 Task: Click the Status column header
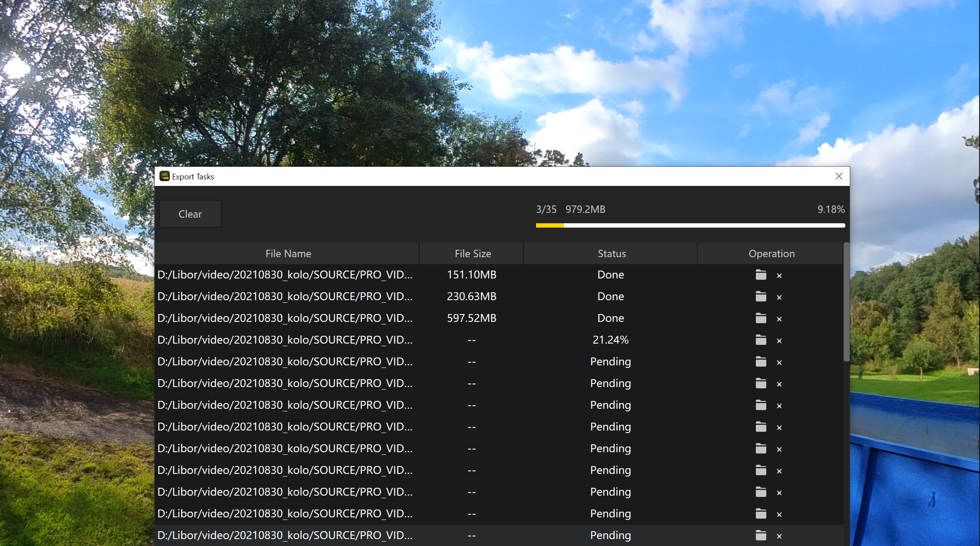point(611,254)
